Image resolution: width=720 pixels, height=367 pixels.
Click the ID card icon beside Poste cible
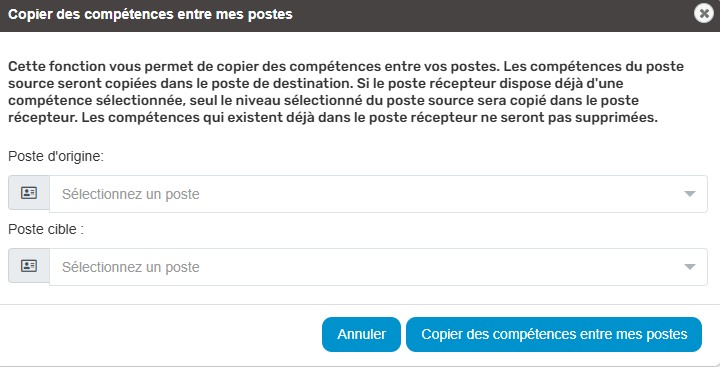click(29, 265)
